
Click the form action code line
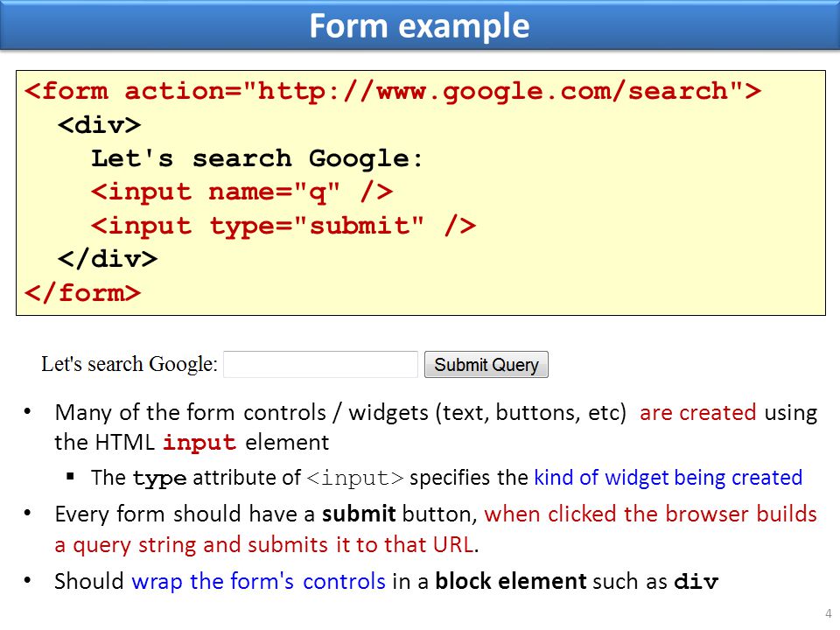click(x=392, y=91)
